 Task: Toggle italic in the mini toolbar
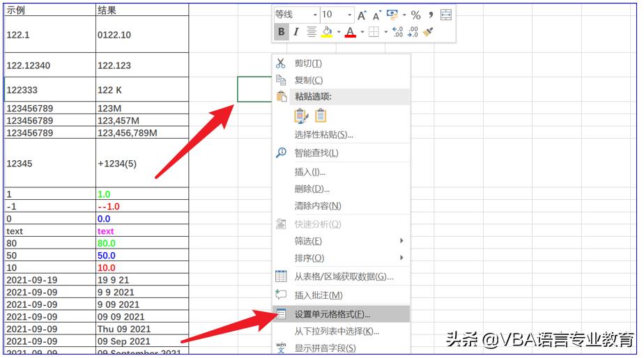pos(296,31)
